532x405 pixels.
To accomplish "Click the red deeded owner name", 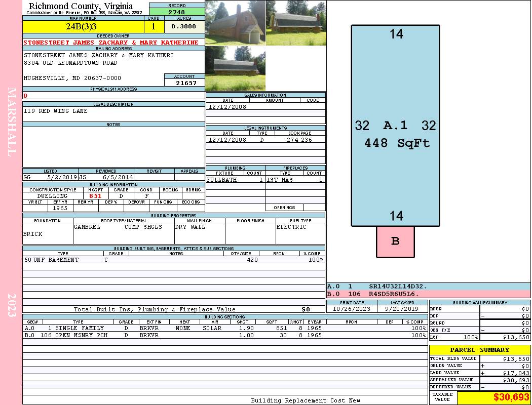I will [111, 43].
